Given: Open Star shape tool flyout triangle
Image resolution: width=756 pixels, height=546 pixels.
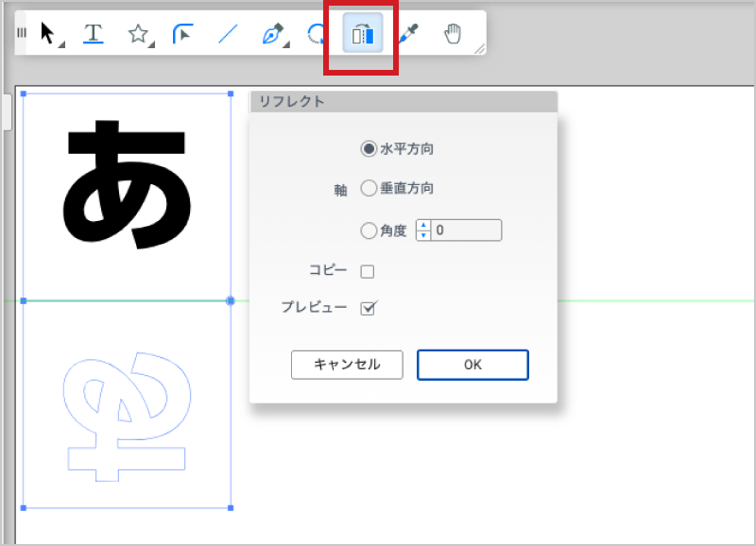Looking at the screenshot, I should click(x=151, y=44).
